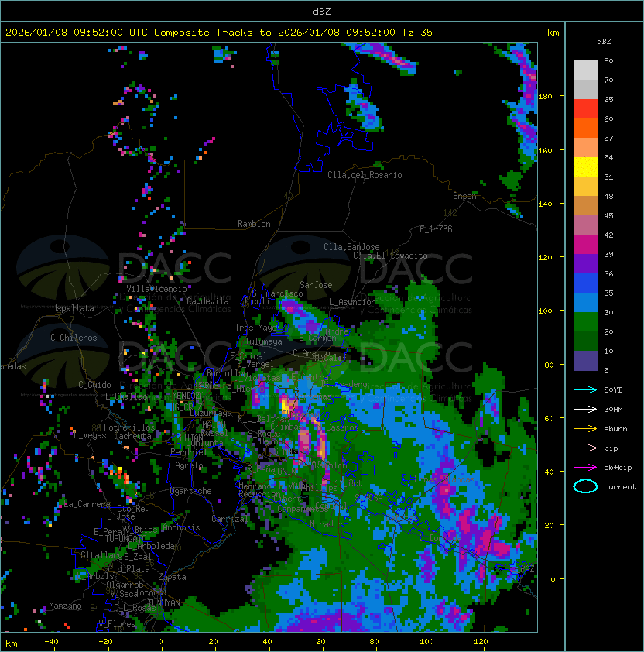
Task: Click the 'dBZ' heading above the color scale
Action: tap(604, 42)
